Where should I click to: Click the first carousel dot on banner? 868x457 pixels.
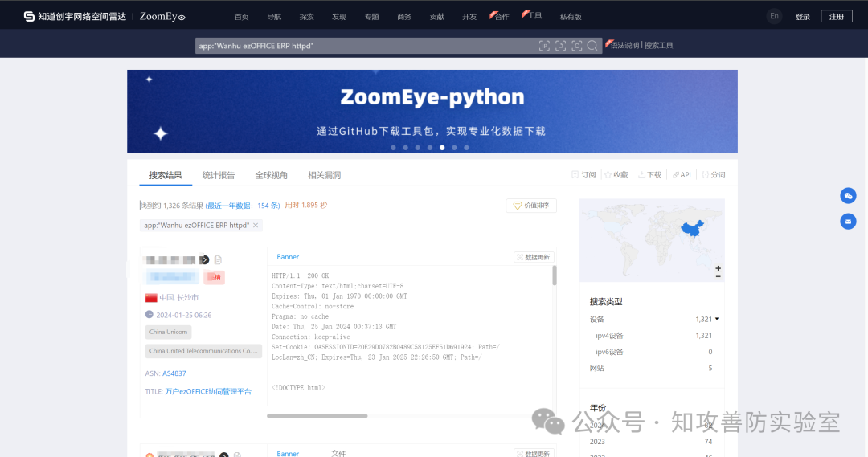click(393, 148)
